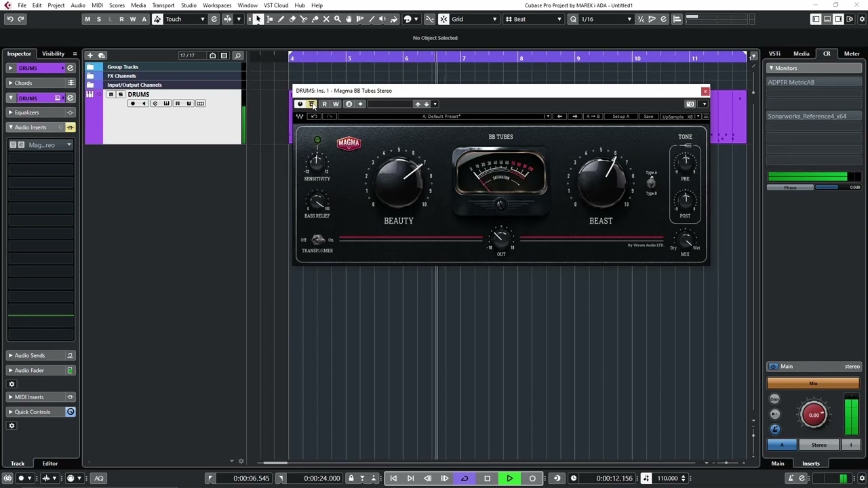Screen dimensions: 868x488
Task: Select the Range Selection tool
Action: click(270, 19)
